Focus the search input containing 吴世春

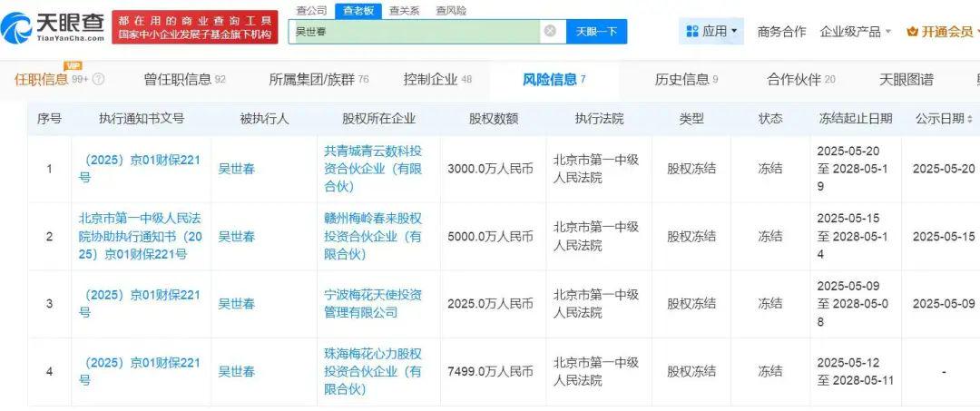[x=415, y=31]
